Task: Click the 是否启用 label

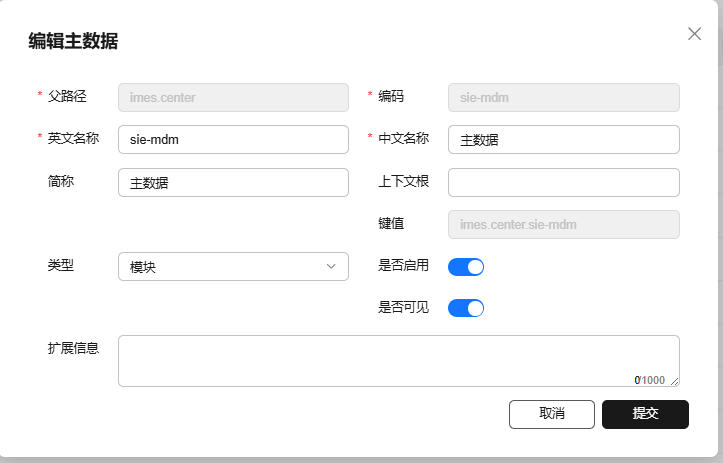Action: point(403,265)
